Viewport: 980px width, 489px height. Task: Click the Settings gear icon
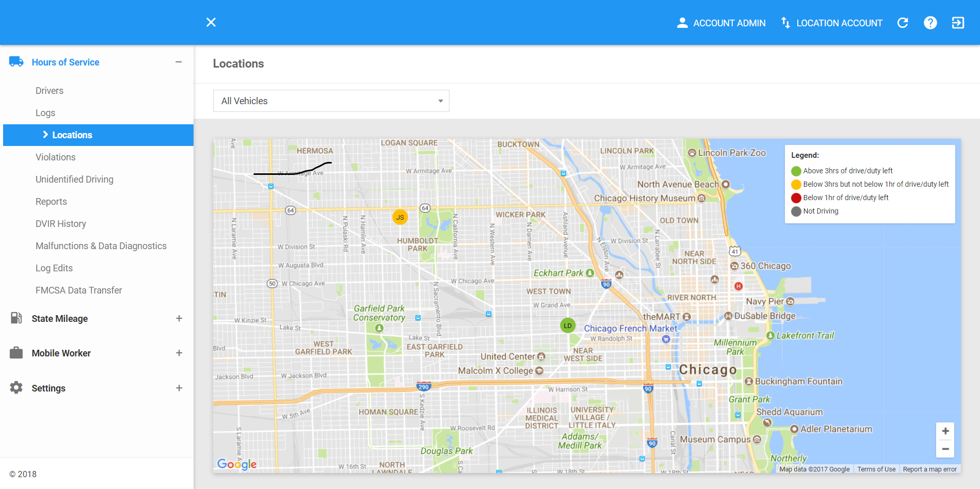pos(16,387)
